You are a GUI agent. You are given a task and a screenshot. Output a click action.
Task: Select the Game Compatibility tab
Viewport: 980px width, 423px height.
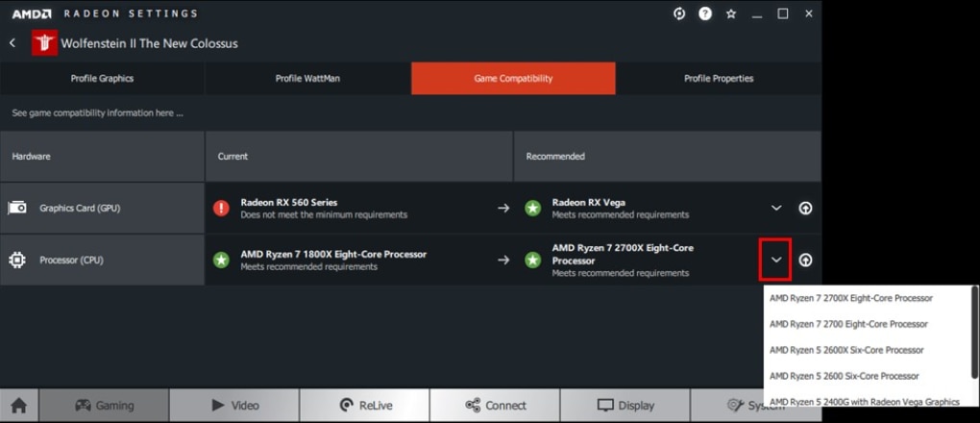click(513, 78)
